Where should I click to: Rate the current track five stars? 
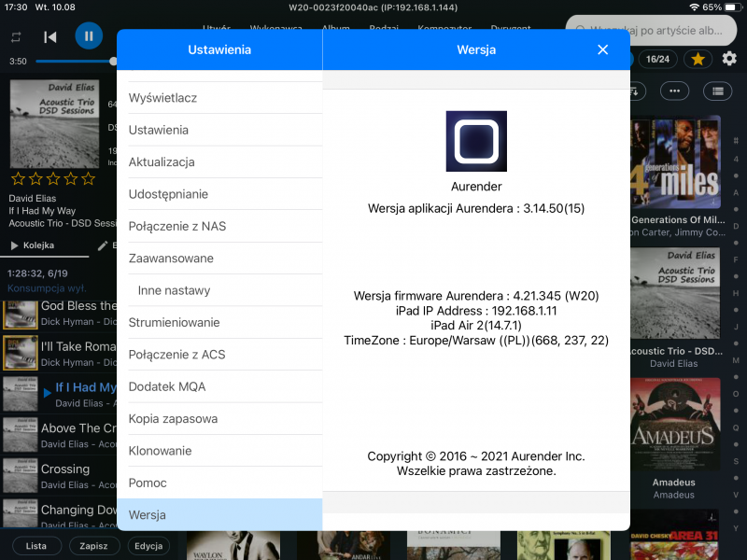click(x=89, y=178)
